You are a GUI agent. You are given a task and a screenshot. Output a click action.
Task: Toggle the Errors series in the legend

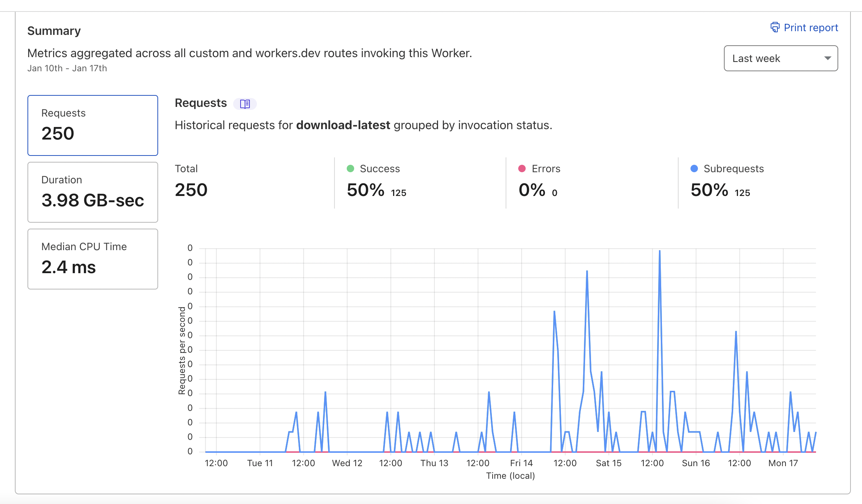click(x=546, y=168)
